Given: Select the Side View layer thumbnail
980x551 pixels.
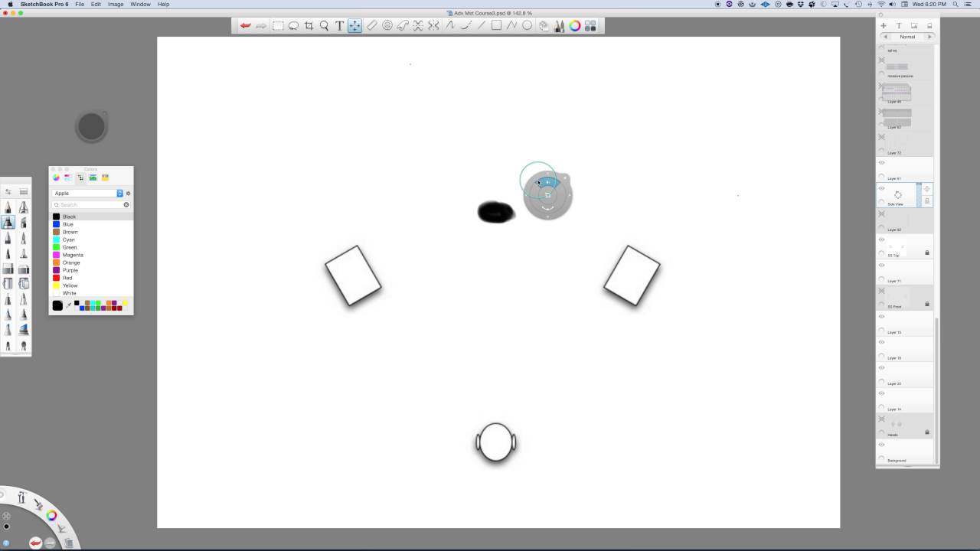Looking at the screenshot, I should click(x=898, y=194).
